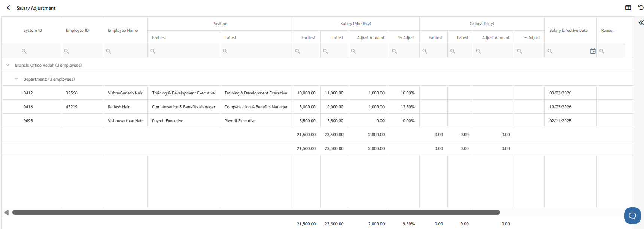Click Daily Latest filter search icon
Viewport: 644px width, 229px height.
(453, 51)
